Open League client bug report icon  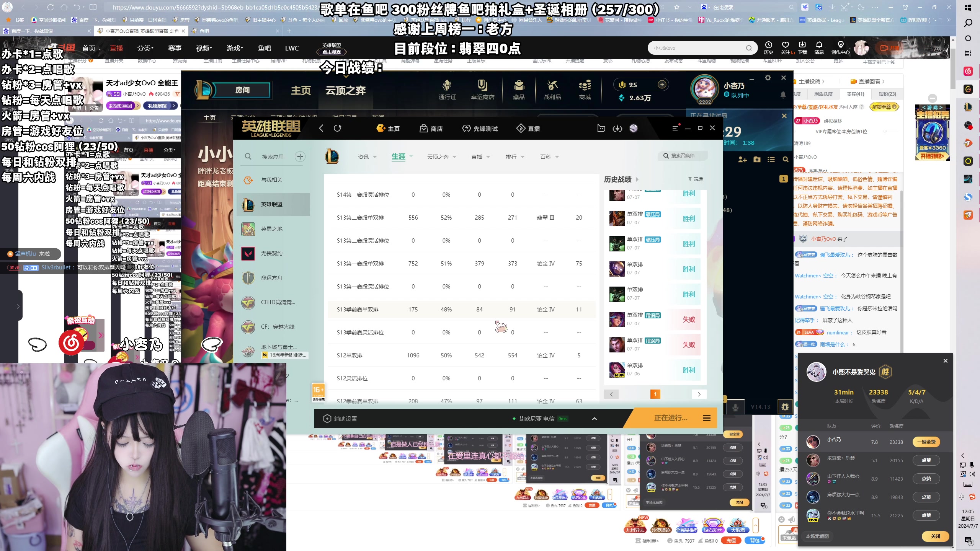(x=785, y=406)
